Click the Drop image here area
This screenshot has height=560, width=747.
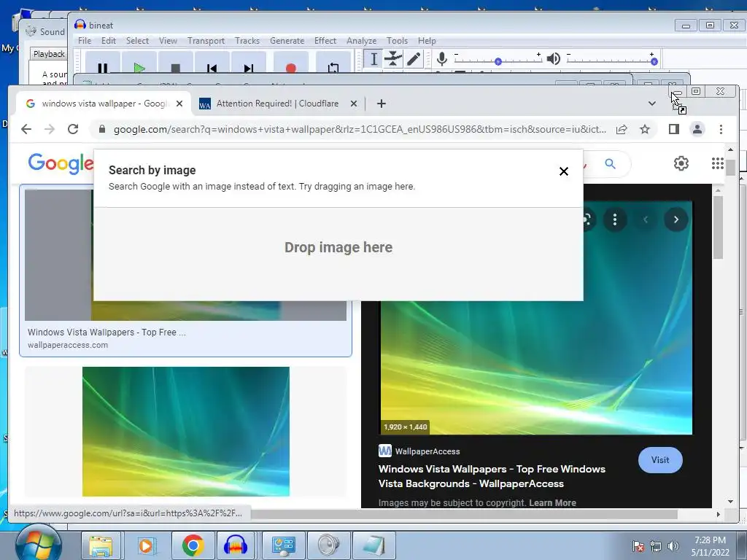338,247
